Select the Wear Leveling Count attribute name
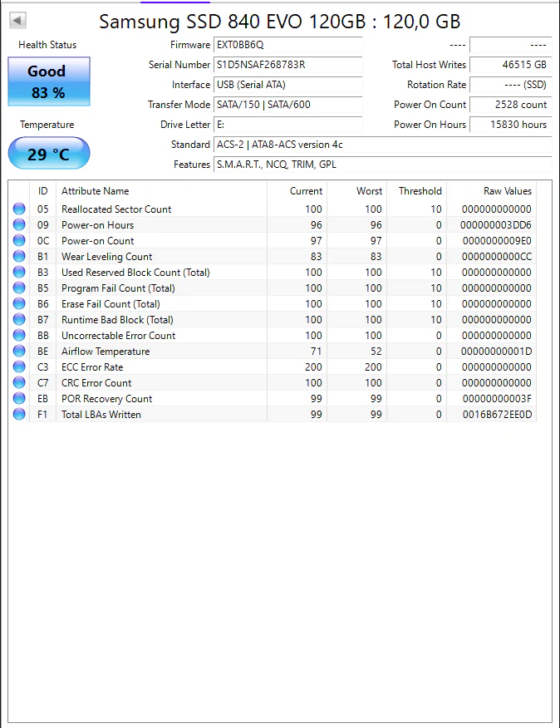 coord(107,257)
